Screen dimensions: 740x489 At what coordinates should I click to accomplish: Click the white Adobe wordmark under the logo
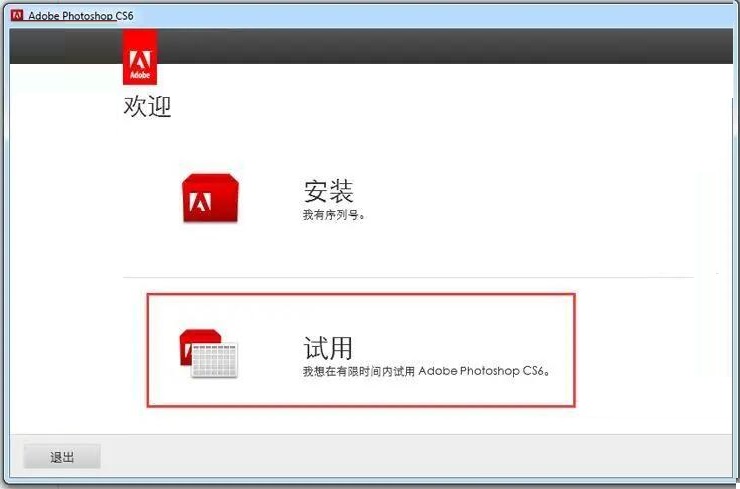tap(139, 75)
